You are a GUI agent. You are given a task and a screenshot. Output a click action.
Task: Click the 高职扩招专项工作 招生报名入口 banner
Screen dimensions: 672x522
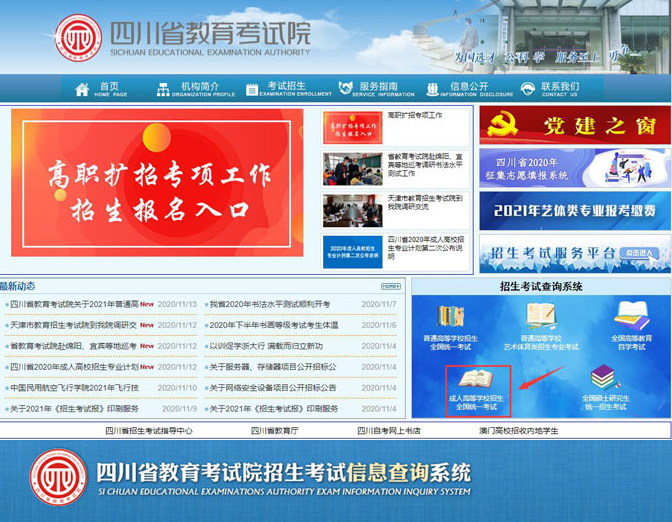tap(157, 183)
